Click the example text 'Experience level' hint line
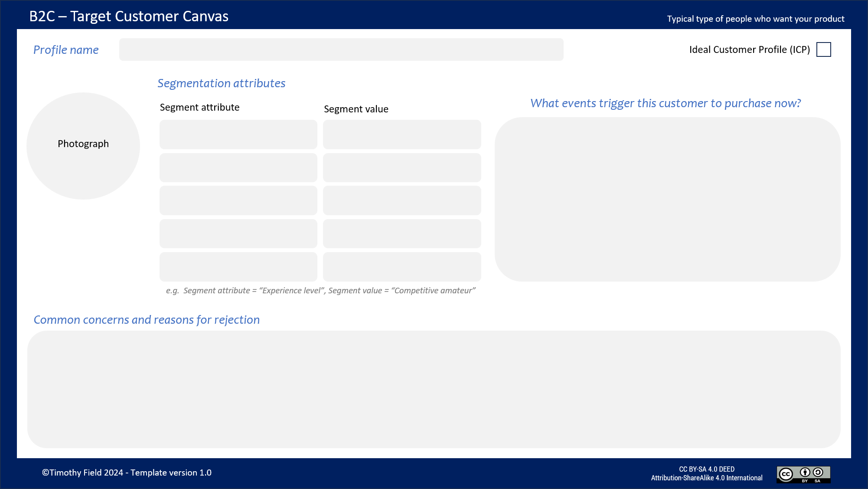This screenshot has height=489, width=868. click(320, 290)
